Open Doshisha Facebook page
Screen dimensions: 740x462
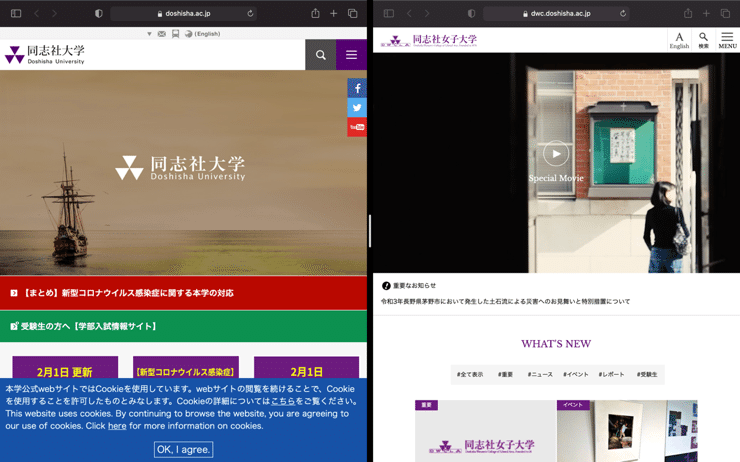click(357, 88)
